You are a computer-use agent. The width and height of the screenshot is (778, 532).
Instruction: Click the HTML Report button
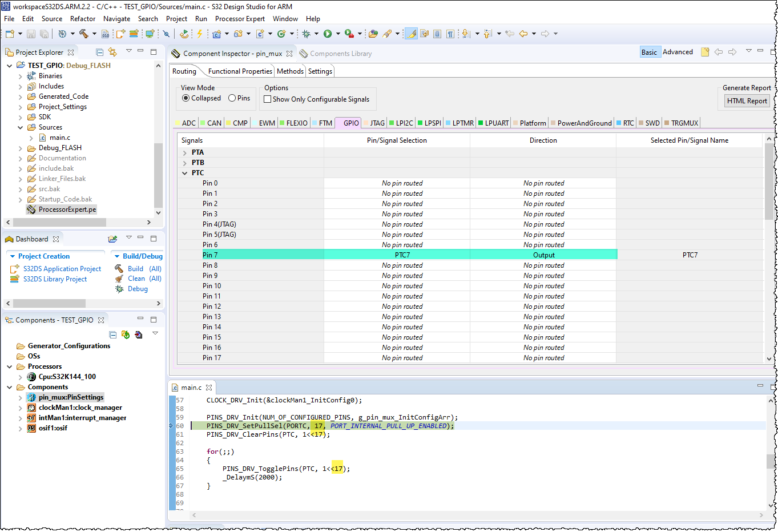click(747, 101)
